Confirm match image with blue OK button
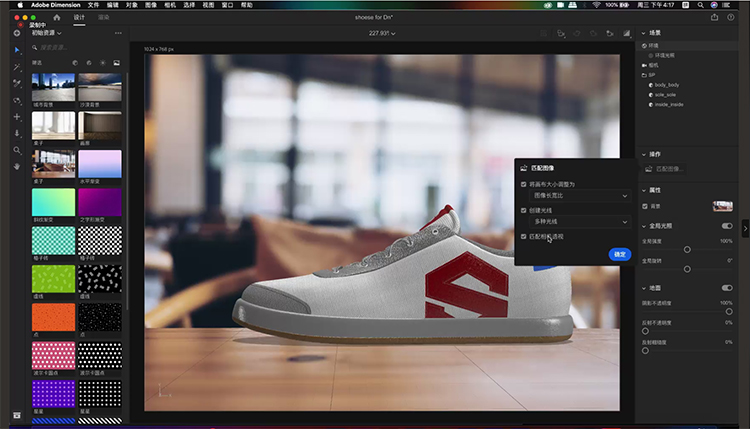Image resolution: width=750 pixels, height=429 pixels. coord(620,254)
